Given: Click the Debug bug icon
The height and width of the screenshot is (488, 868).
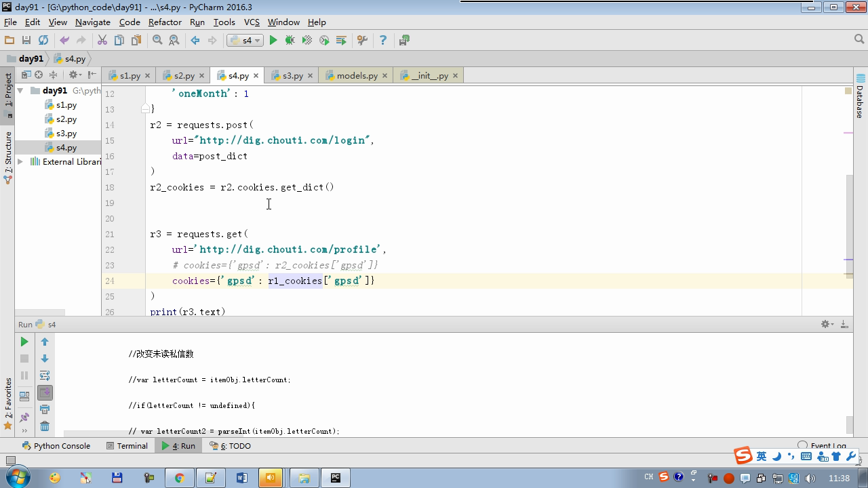Looking at the screenshot, I should point(290,40).
